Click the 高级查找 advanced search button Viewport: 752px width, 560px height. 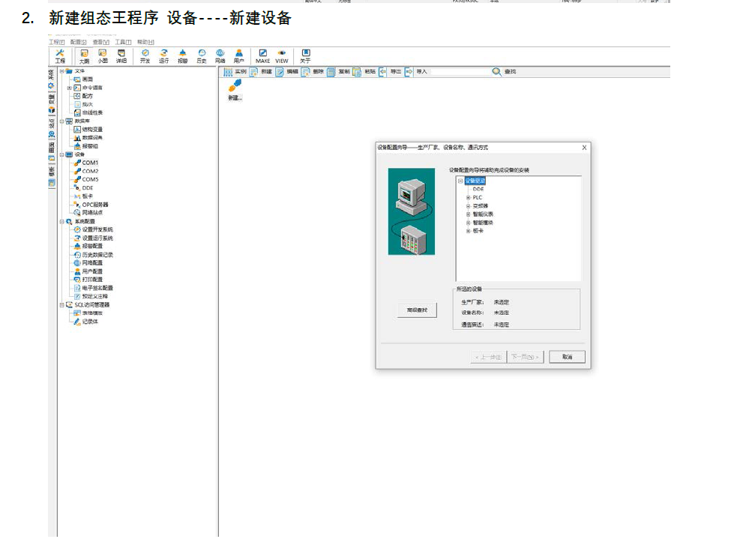[x=416, y=310]
